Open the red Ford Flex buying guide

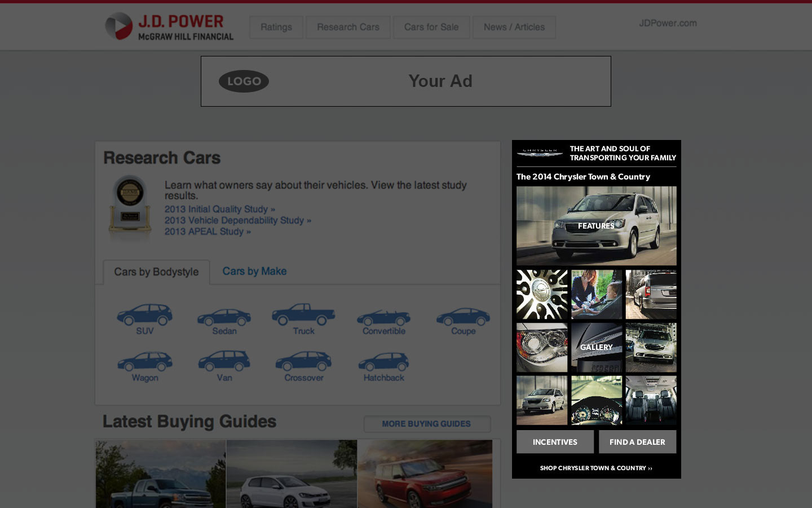coord(425,474)
